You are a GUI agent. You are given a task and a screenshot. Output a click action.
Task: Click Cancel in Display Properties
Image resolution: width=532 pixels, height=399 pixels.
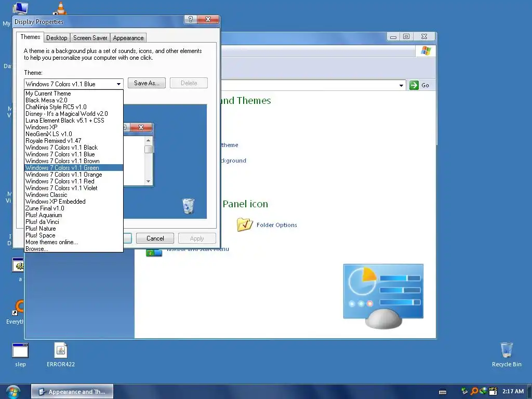pos(155,238)
